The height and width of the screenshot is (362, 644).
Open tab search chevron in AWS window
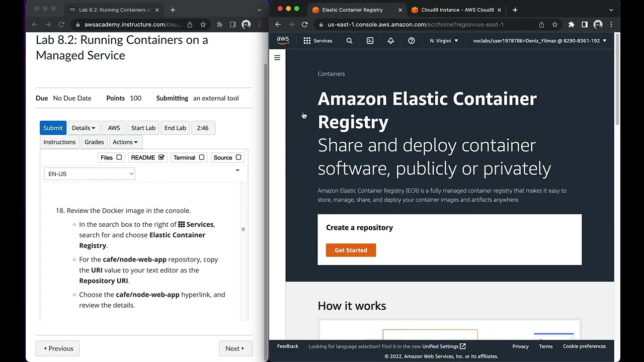click(611, 10)
